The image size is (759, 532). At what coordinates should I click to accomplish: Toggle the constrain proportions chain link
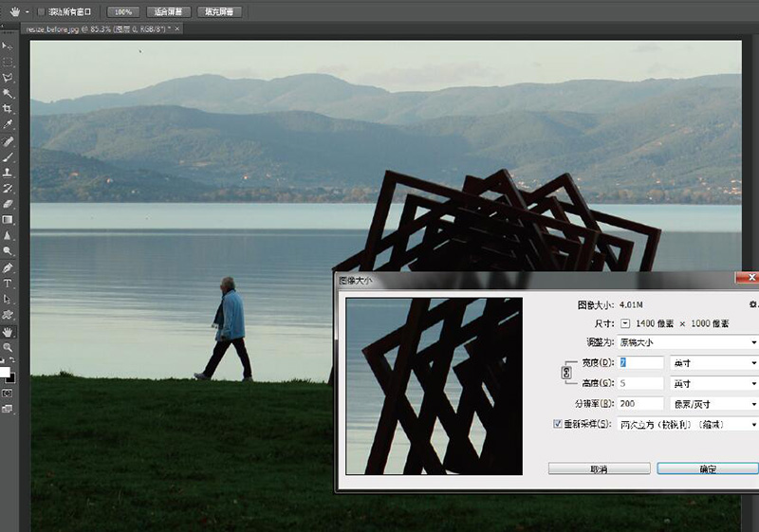(567, 373)
